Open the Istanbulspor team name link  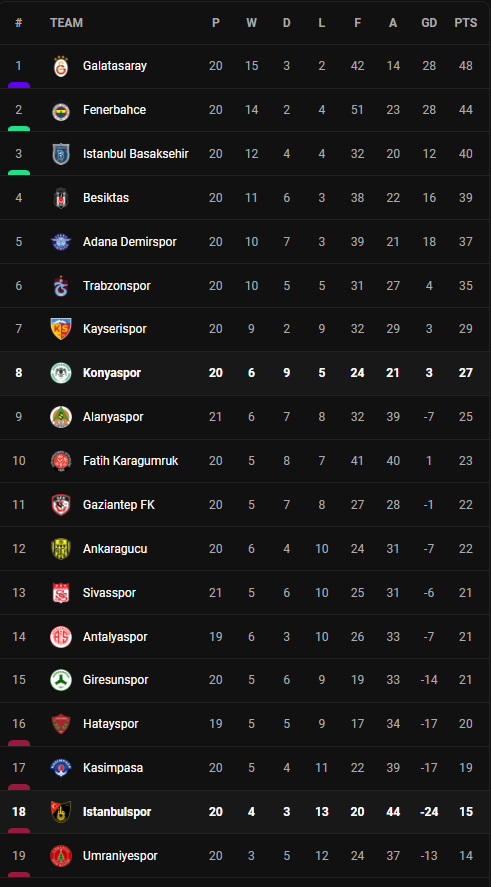(x=117, y=812)
